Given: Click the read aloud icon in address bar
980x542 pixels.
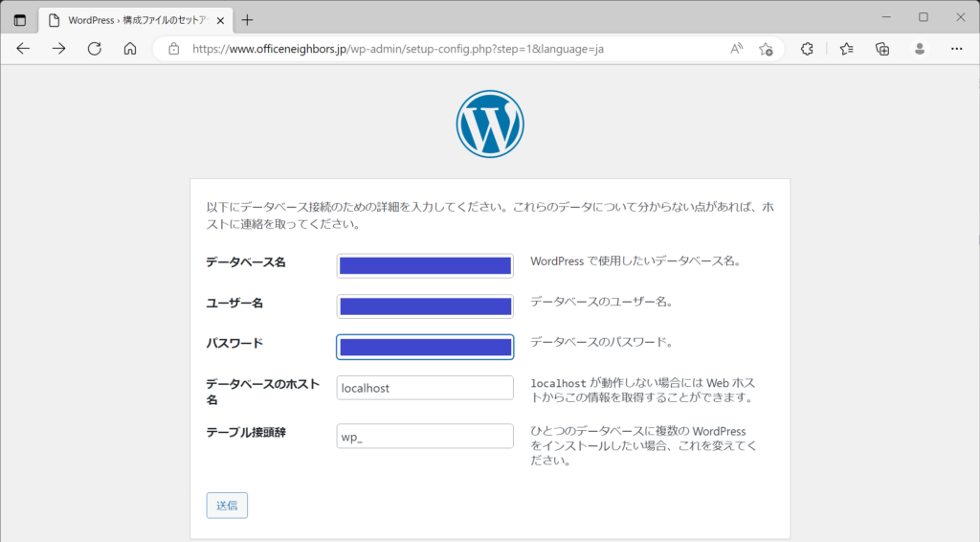Looking at the screenshot, I should pos(737,49).
